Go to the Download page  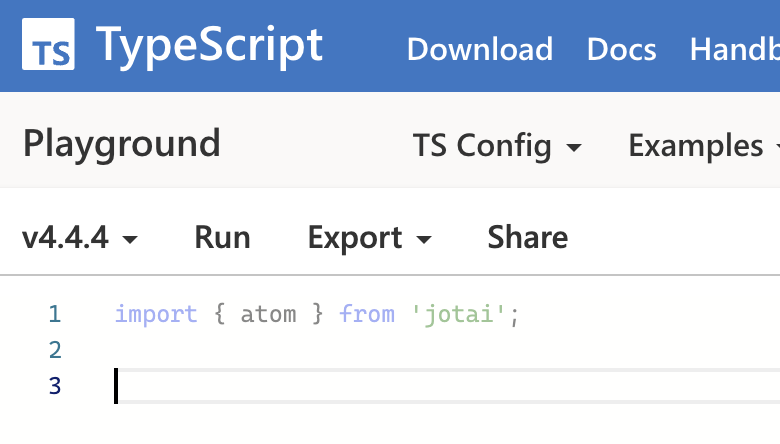point(480,49)
